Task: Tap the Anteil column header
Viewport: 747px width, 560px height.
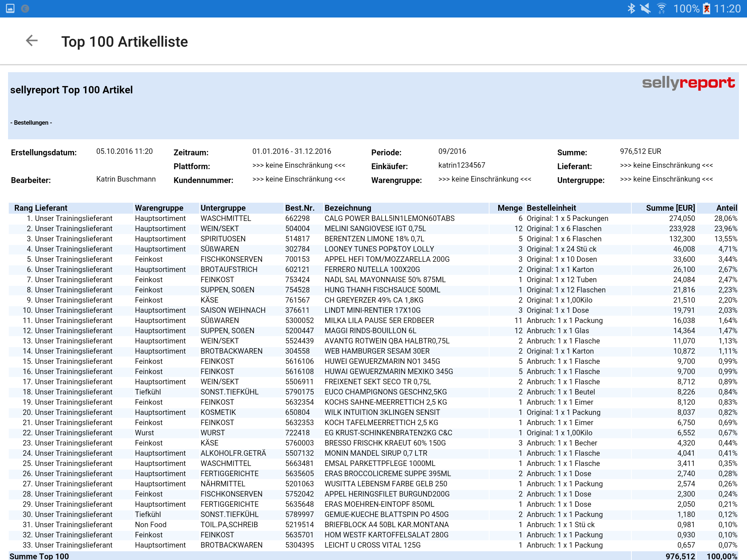Action: point(726,208)
